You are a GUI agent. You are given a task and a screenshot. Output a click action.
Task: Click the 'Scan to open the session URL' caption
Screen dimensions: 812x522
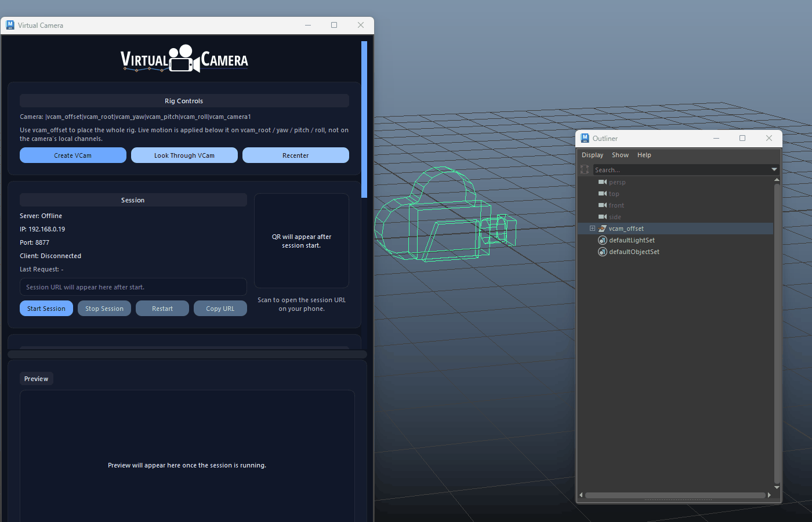(302, 304)
